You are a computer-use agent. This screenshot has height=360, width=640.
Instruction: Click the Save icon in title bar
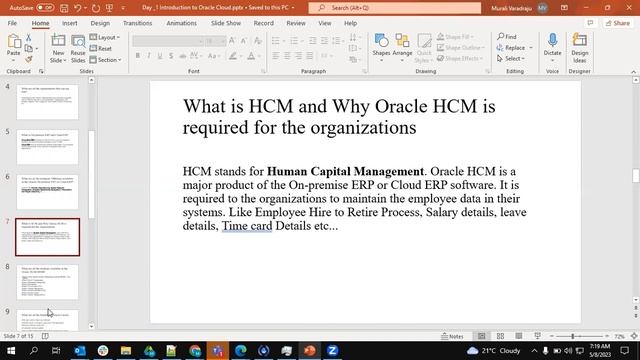point(64,8)
